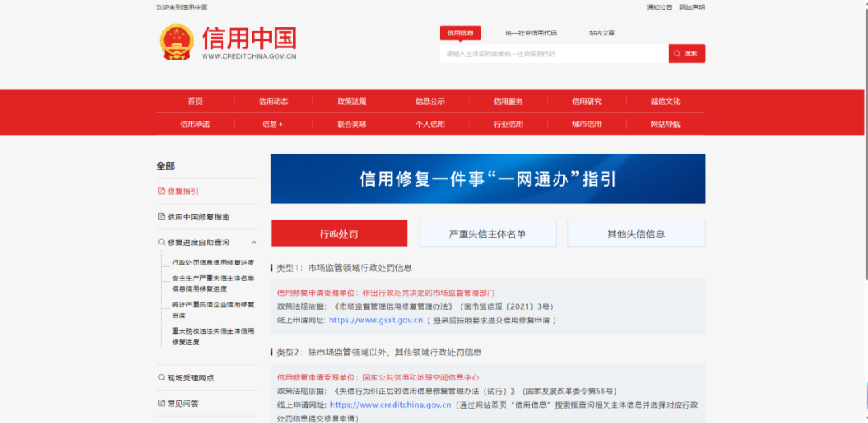868x423 pixels.
Task: Open 通知公告 link at top
Action: [x=659, y=7]
